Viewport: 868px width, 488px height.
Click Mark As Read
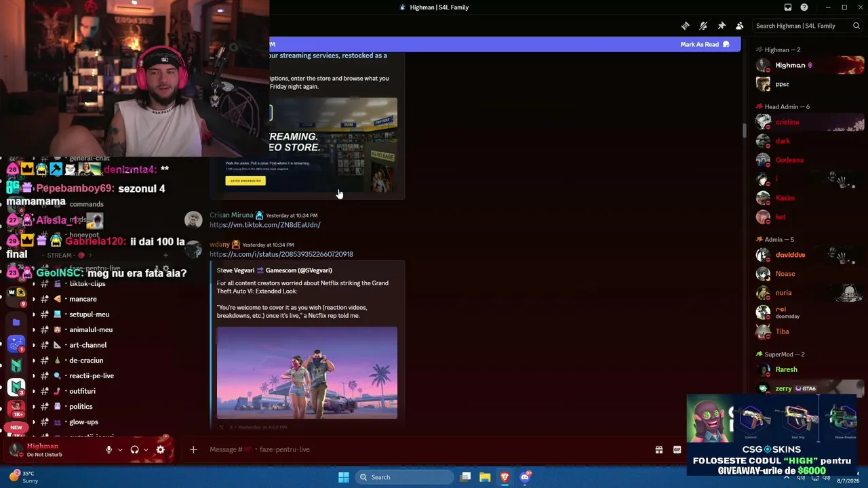[x=705, y=44]
